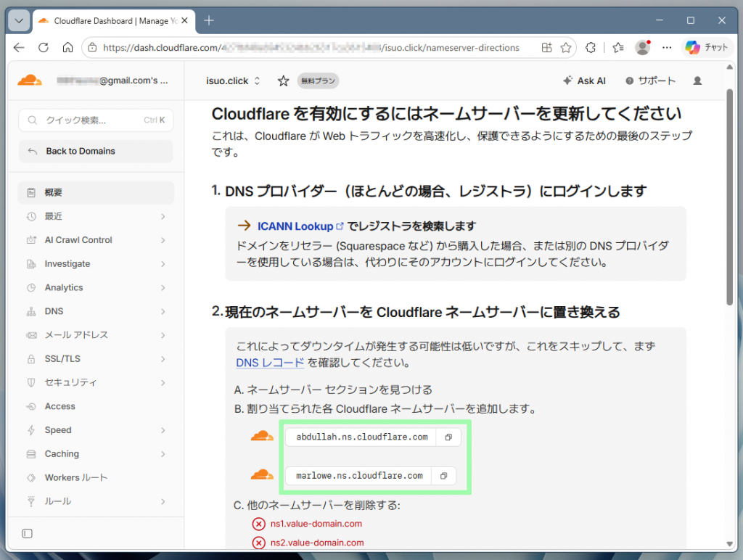Image resolution: width=743 pixels, height=560 pixels.
Task: Open the サポート menu
Action: pyautogui.click(x=650, y=81)
